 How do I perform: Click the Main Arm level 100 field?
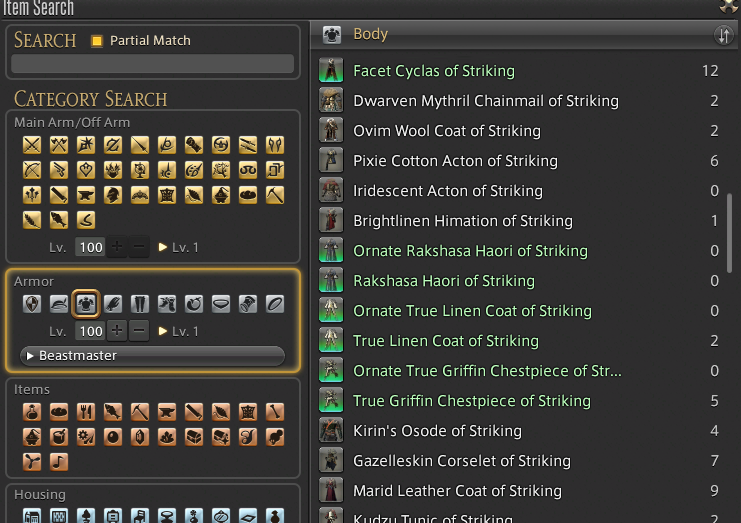coord(90,247)
